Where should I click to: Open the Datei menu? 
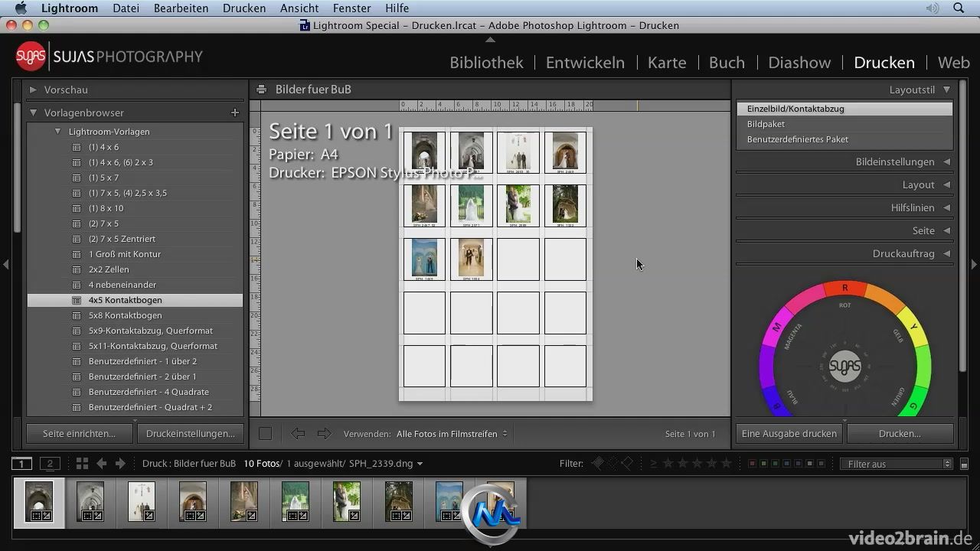[126, 8]
